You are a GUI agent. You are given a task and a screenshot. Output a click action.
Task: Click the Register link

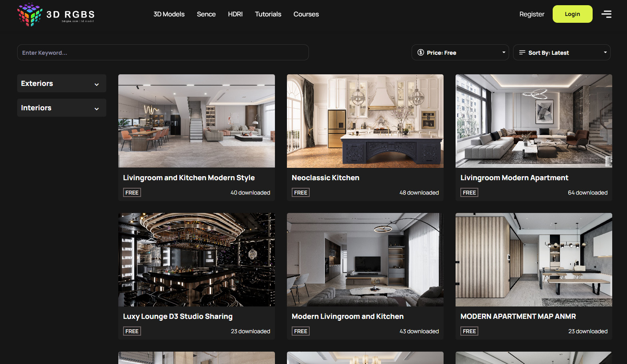pos(531,14)
